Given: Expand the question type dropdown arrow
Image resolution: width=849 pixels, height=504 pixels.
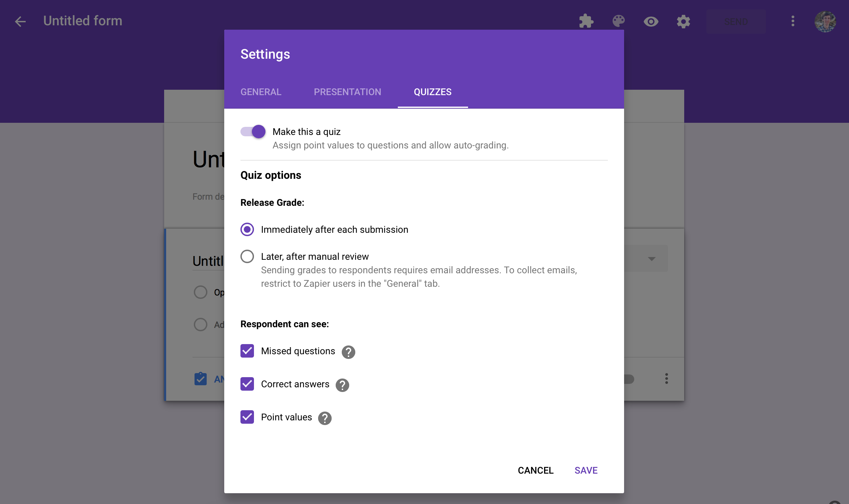Looking at the screenshot, I should pyautogui.click(x=651, y=258).
